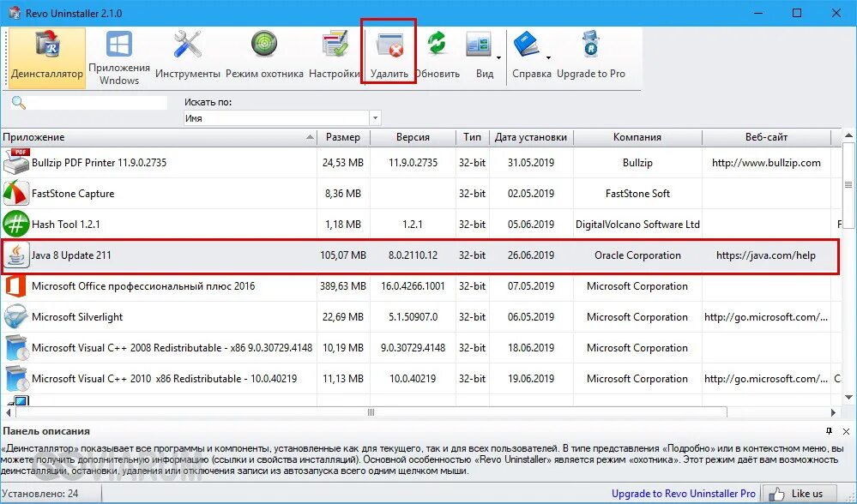Sort by the Размер column header
Viewport: 857px width, 504px height.
(x=343, y=137)
